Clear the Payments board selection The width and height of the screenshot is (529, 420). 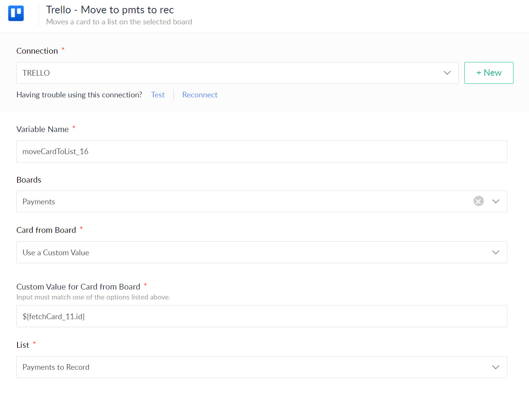[478, 201]
